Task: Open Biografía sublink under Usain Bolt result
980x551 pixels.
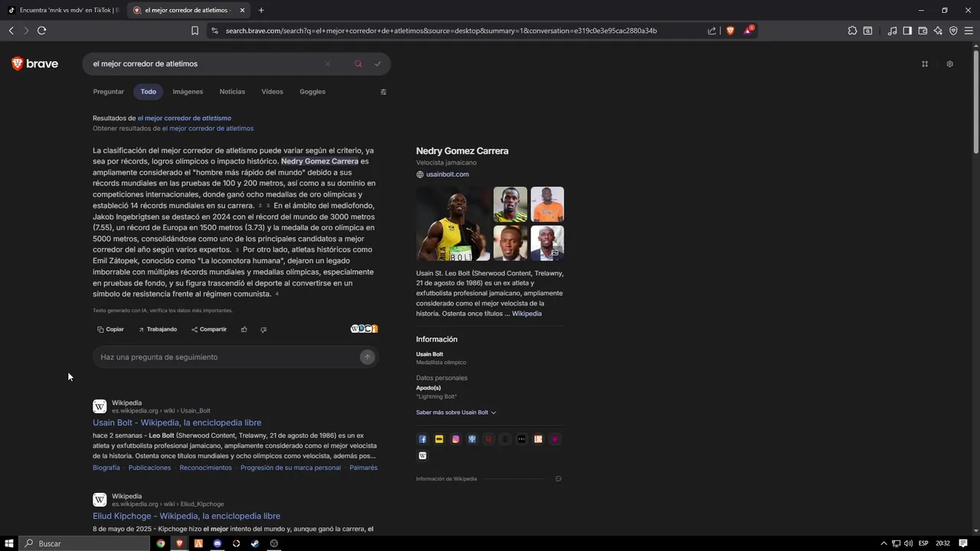Action: point(106,468)
